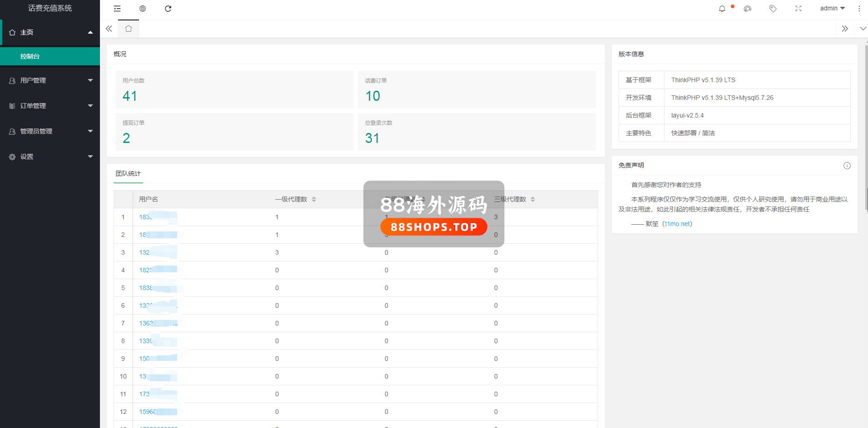Collapse the sidebar with the menu-fold icon
The image size is (868, 428).
click(117, 9)
